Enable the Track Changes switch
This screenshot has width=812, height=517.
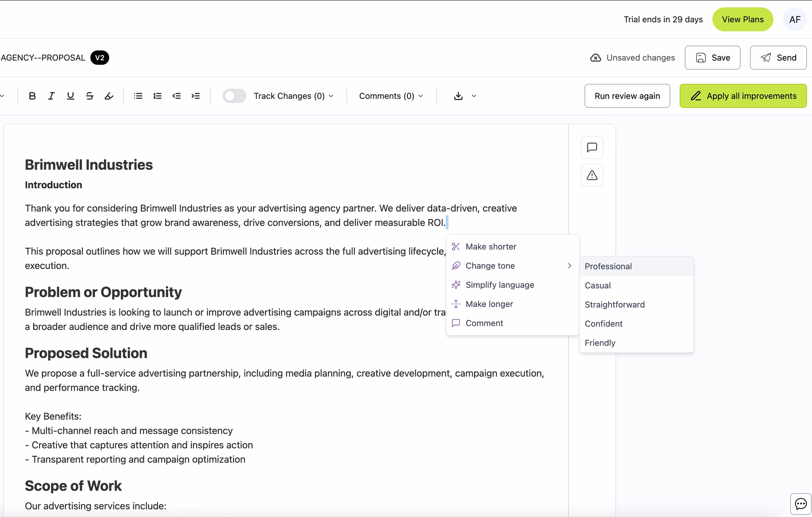pos(234,96)
